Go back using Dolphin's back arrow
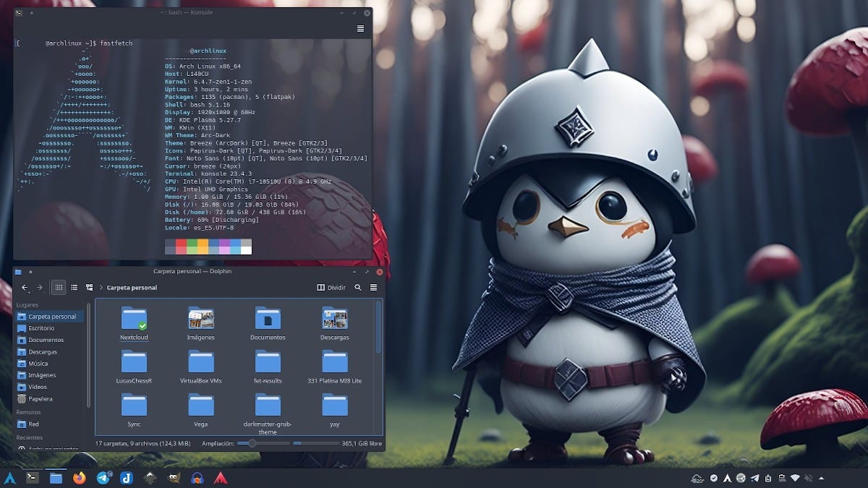 pos(25,287)
